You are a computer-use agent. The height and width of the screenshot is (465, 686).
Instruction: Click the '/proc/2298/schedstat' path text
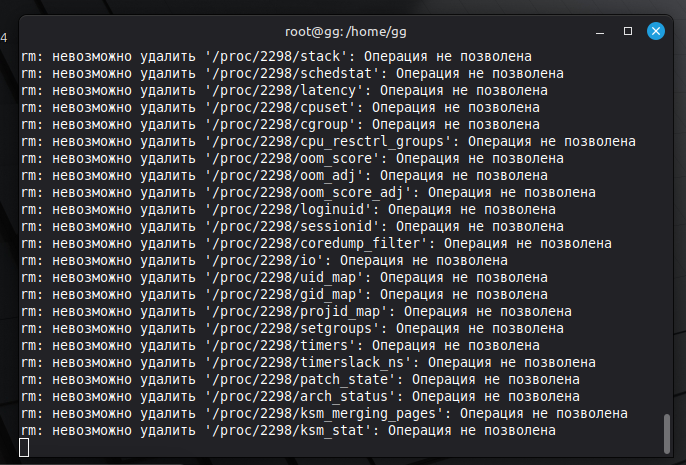[293, 73]
